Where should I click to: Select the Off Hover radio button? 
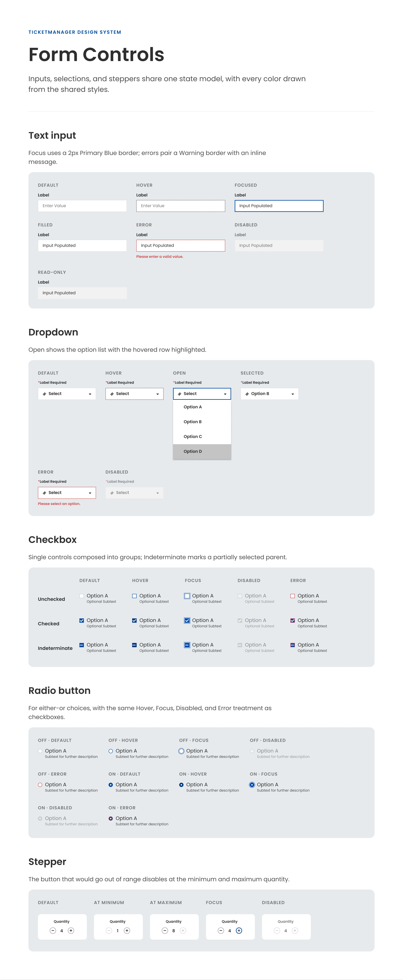pos(111,751)
